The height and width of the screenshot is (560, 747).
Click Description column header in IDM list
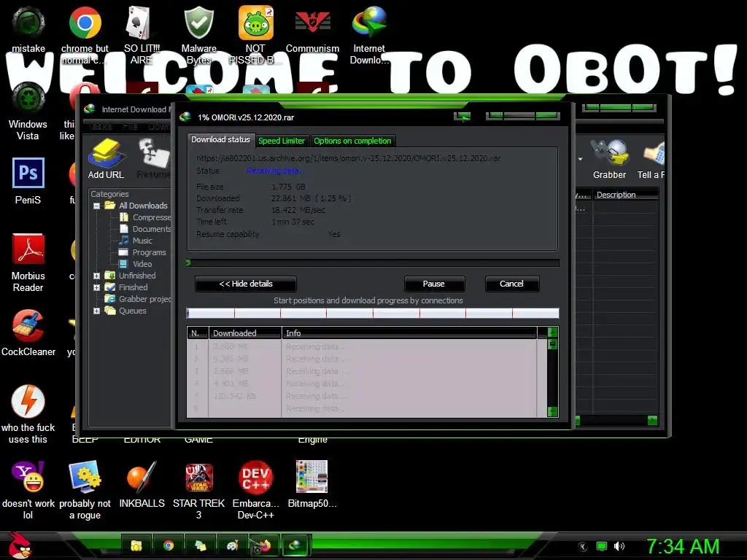click(625, 195)
